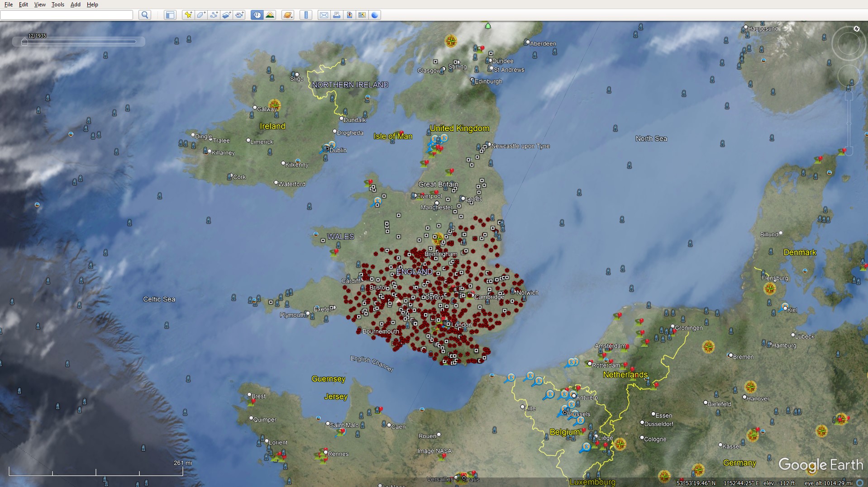
Task: Toggle sunlight across the landscape
Action: tap(270, 15)
